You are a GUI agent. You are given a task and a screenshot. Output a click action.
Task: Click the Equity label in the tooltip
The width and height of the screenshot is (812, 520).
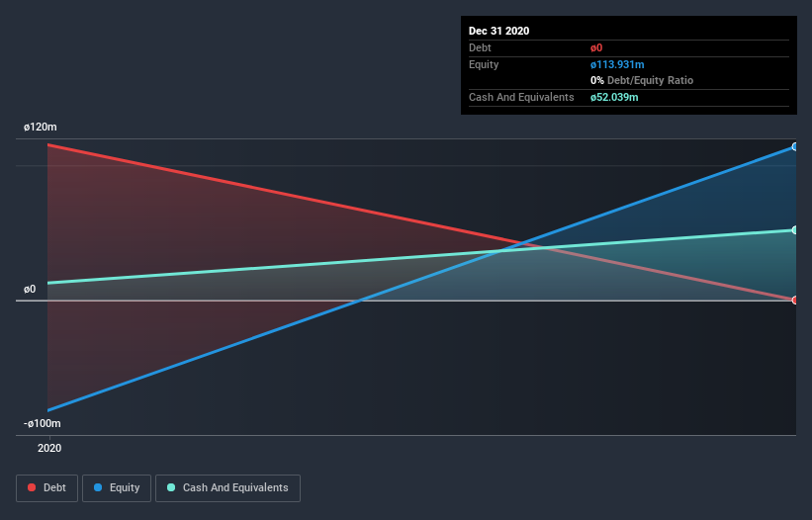click(x=484, y=64)
